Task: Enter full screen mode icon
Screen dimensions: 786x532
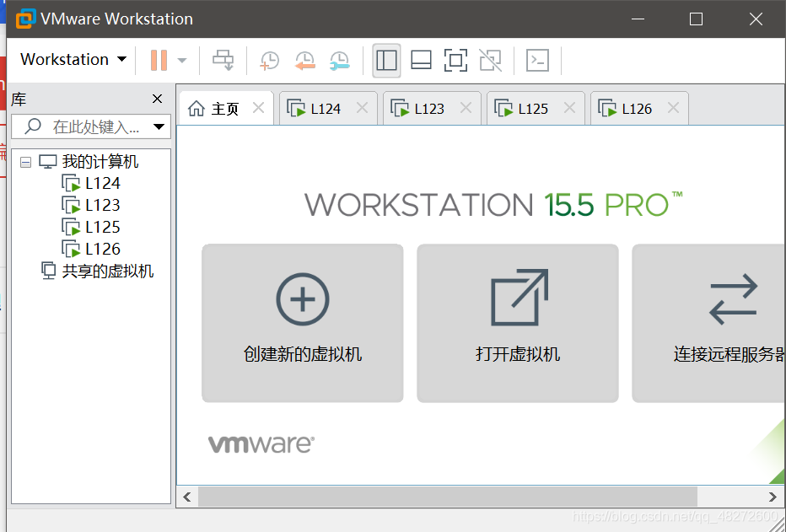Action: [x=455, y=60]
